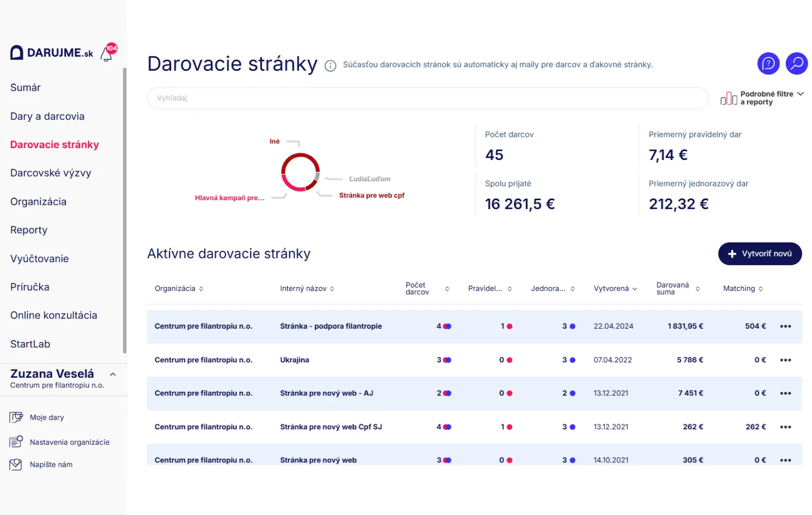Click the Nastavenia organizácie icon
The image size is (812, 515).
16,442
